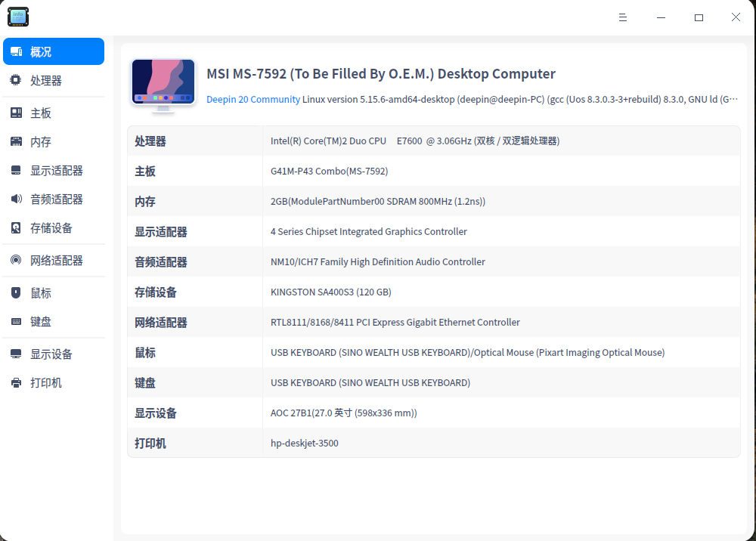Click the motherboard icon in sidebar
This screenshot has height=541, width=756.
click(16, 113)
